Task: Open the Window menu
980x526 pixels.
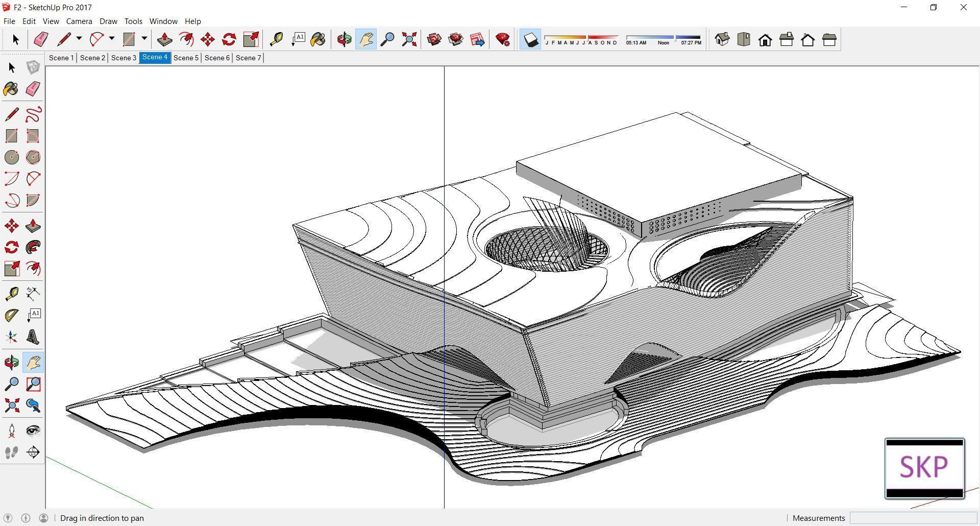Action: tap(163, 21)
